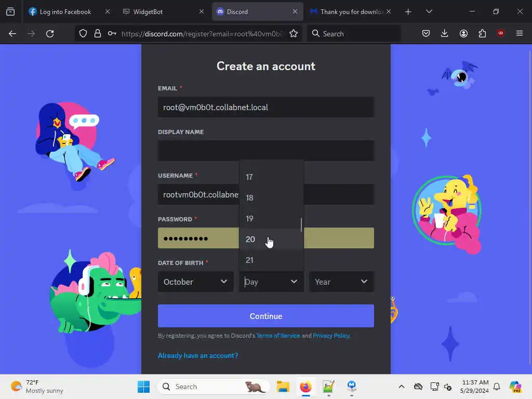The image size is (532, 399).
Task: Open the Pocket save icon
Action: coord(426,34)
